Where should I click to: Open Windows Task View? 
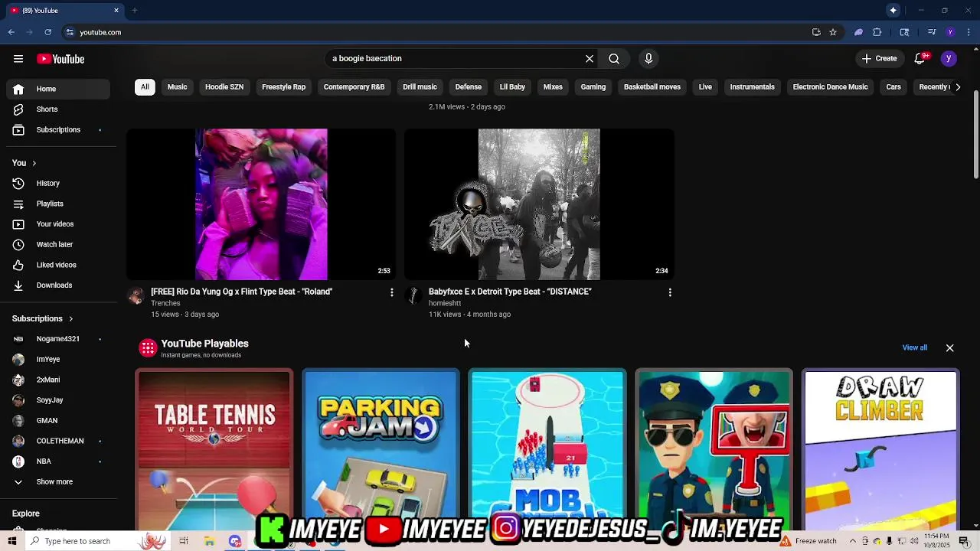coord(184,541)
